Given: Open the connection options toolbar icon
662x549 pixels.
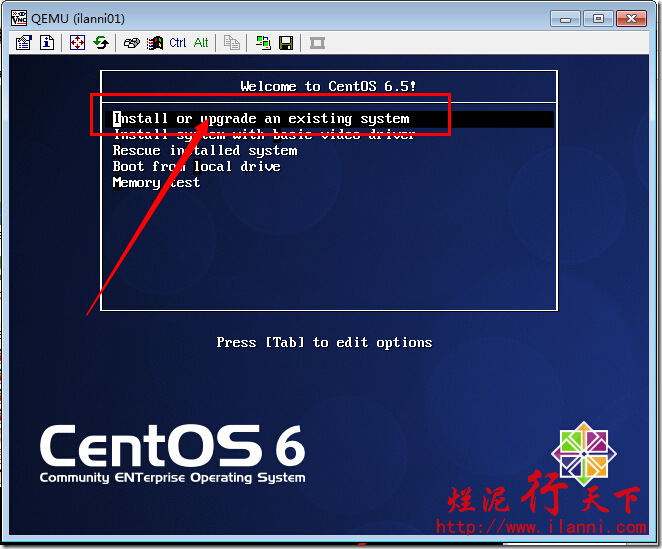Looking at the screenshot, I should coord(24,43).
